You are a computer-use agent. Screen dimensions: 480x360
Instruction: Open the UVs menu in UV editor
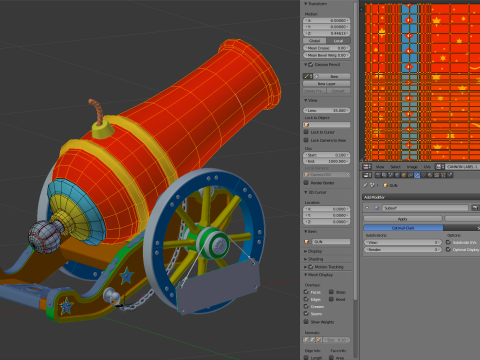coord(427,167)
